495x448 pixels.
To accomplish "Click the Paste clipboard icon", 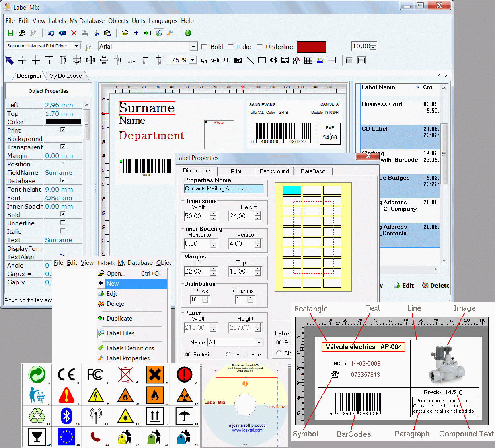I will coord(107,33).
